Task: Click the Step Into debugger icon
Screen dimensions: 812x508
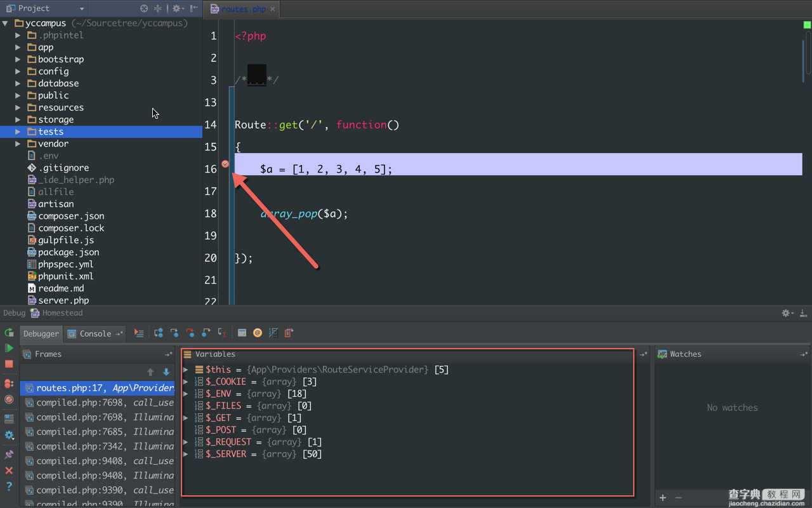Action: pyautogui.click(x=174, y=333)
